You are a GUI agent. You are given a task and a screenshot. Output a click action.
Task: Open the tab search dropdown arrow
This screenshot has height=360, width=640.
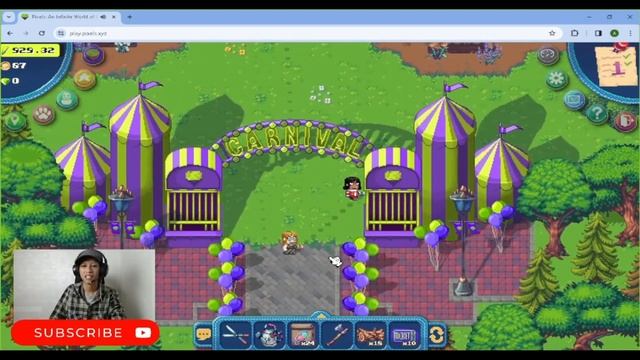click(x=9, y=17)
